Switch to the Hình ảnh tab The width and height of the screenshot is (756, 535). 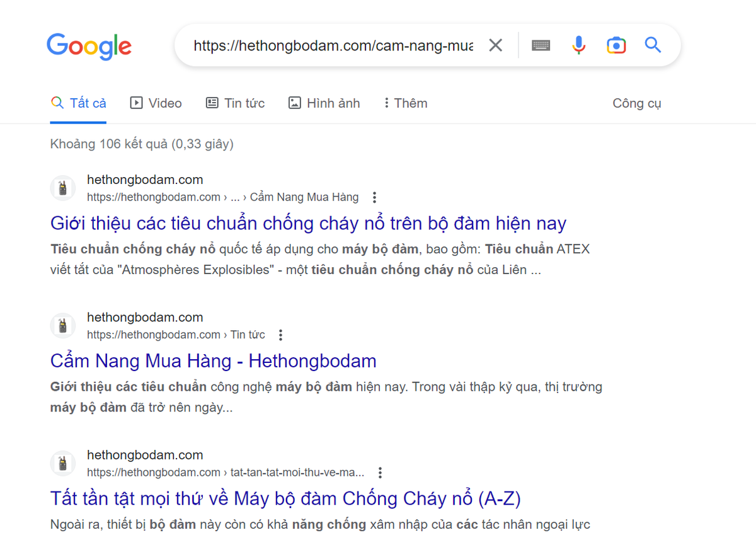(x=324, y=103)
